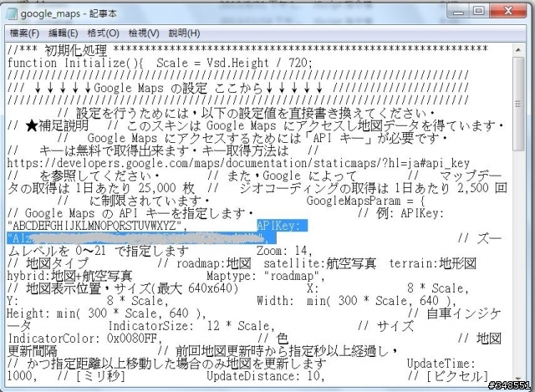This screenshot has width=535, height=392.
Task: Click the 'Height: min( 300 * Scale, 640 )' text
Action: click(x=104, y=313)
